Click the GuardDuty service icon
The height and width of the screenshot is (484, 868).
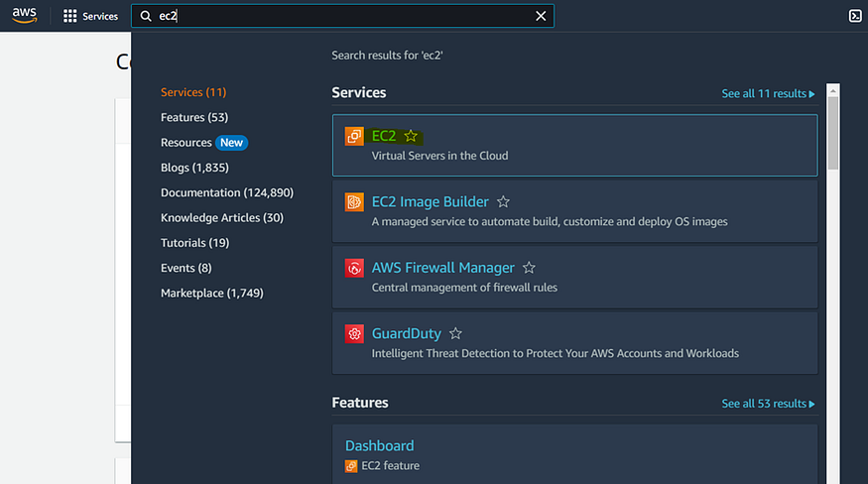coord(354,333)
